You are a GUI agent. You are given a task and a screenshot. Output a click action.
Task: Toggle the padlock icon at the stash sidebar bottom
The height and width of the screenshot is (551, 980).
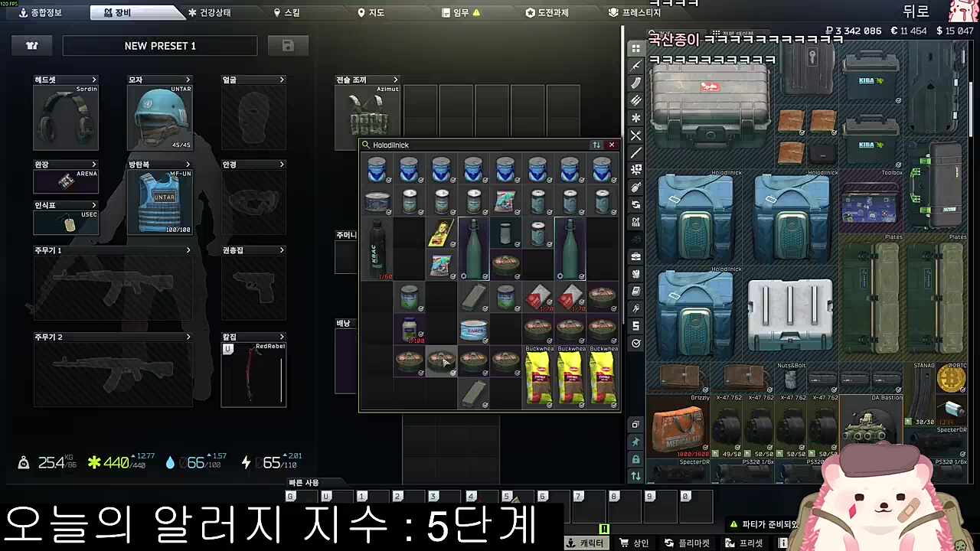point(635,459)
